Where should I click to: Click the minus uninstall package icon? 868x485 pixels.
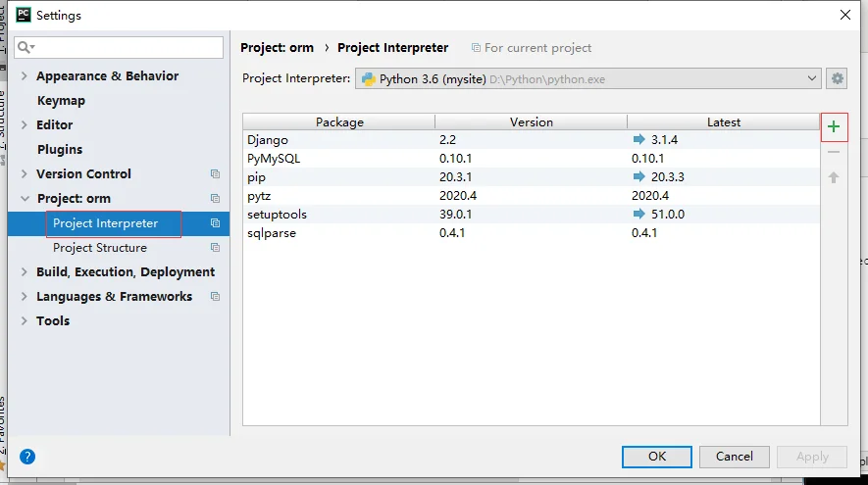[x=834, y=152]
